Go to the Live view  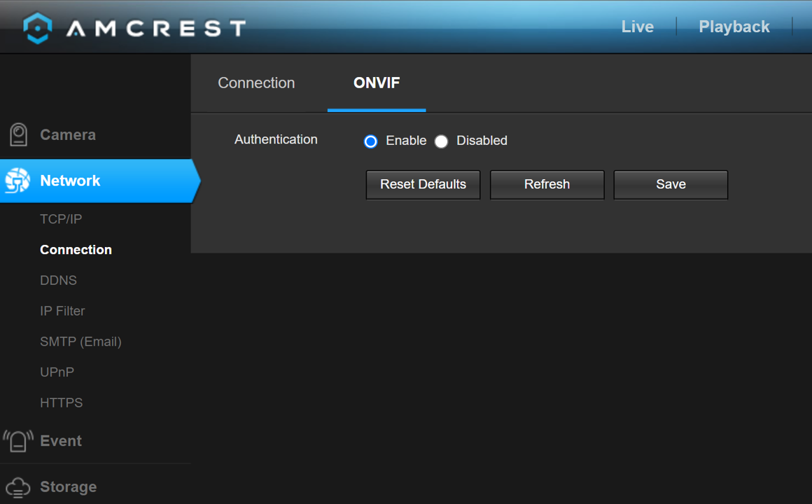click(638, 27)
